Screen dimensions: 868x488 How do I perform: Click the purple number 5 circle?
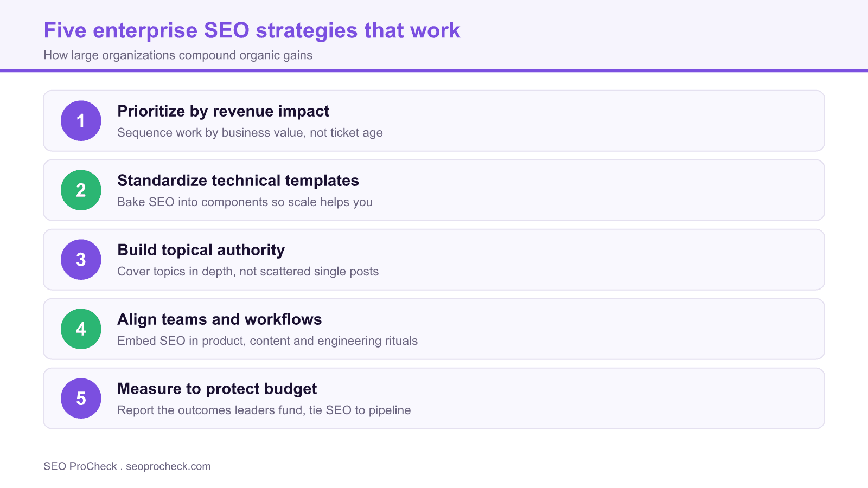pos(81,399)
